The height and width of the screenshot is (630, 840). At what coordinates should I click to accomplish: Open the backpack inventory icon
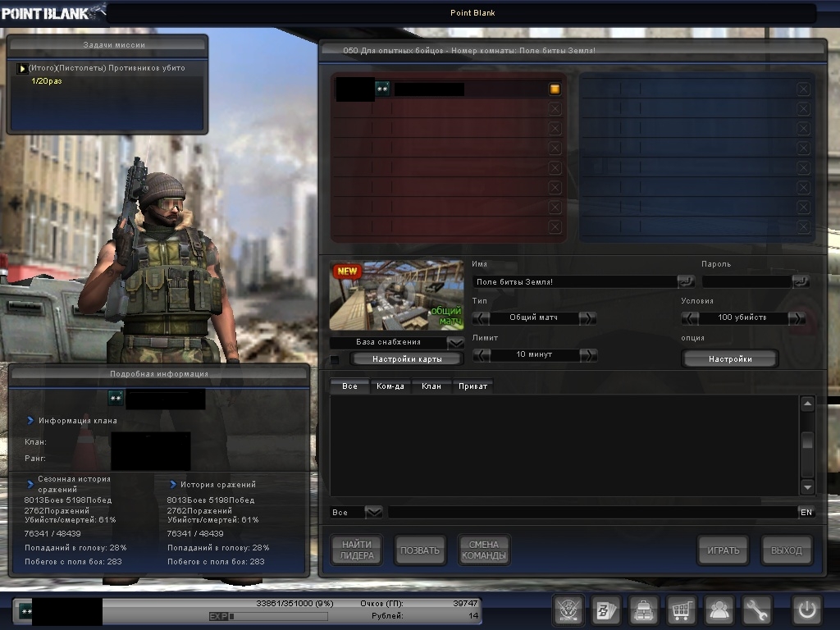point(644,610)
